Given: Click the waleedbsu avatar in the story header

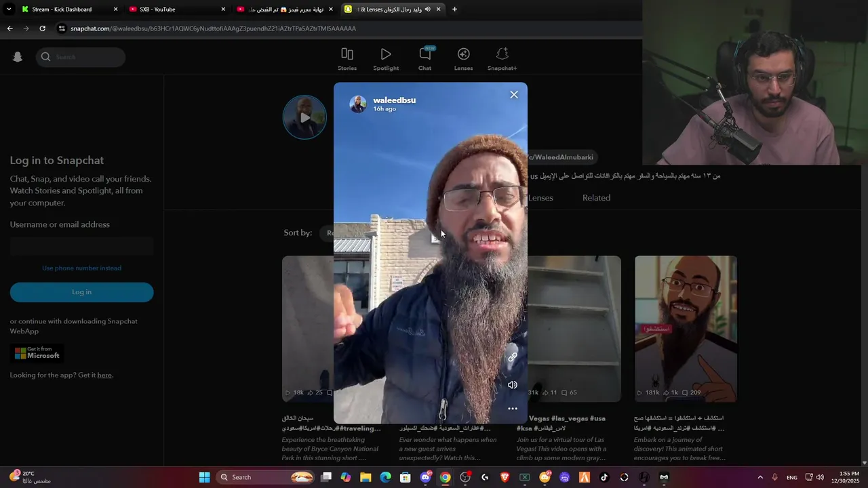Looking at the screenshot, I should tap(358, 104).
